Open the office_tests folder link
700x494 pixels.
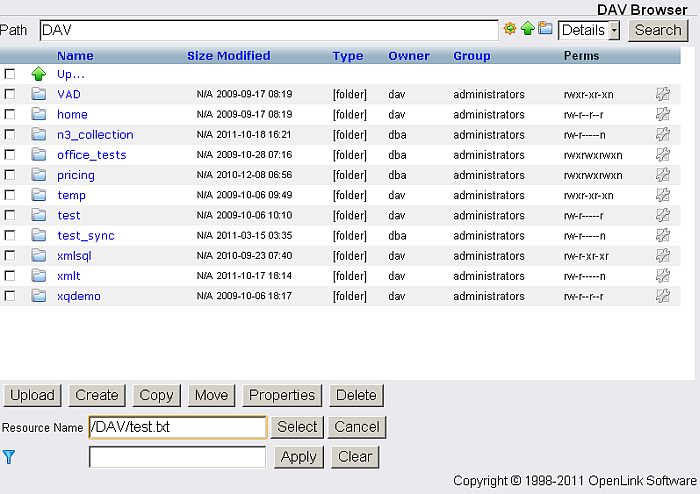click(92, 154)
